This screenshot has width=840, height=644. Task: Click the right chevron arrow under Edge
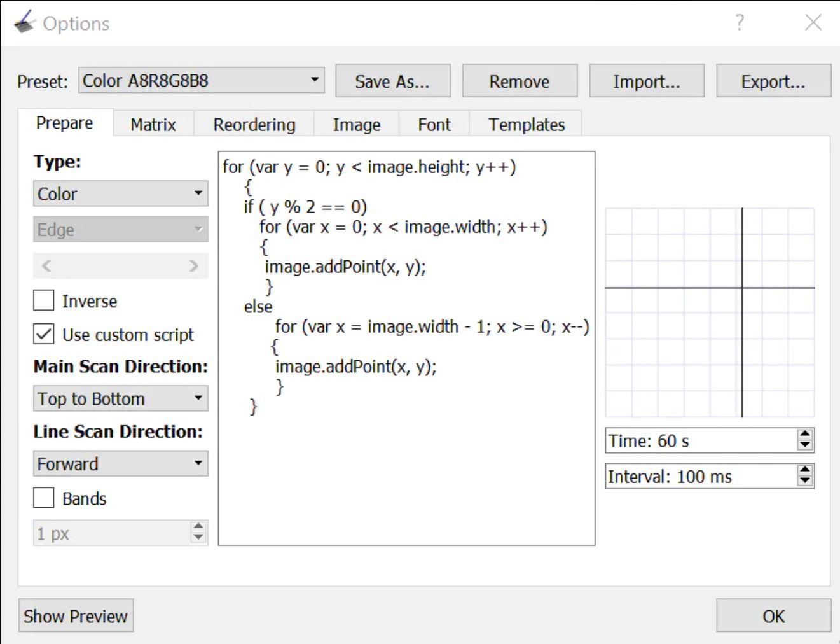(195, 265)
